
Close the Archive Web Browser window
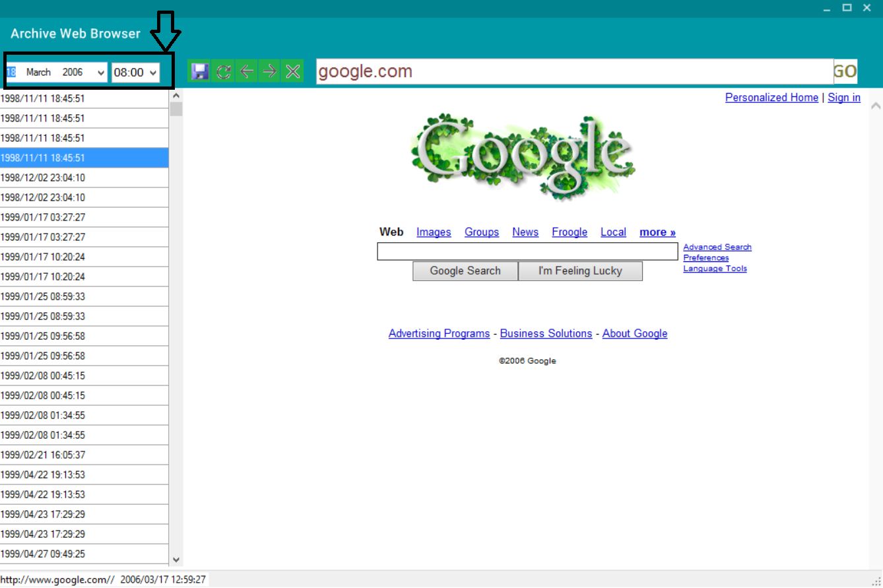(867, 8)
